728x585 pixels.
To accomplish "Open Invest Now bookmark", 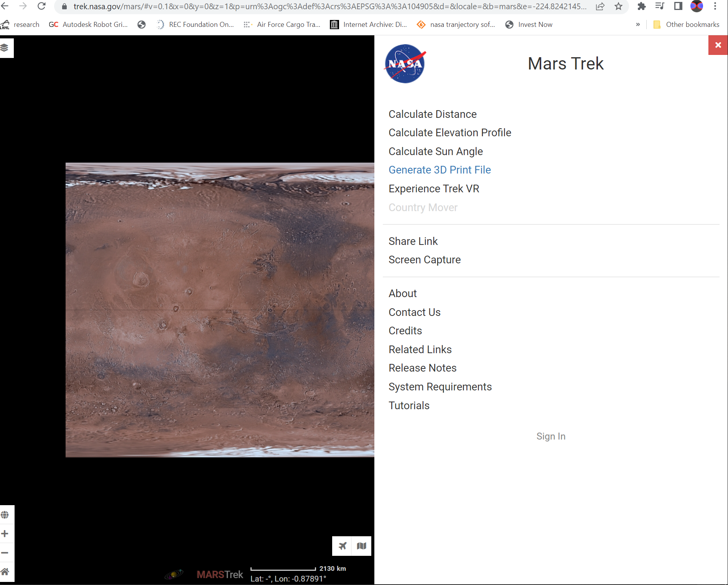I will tap(529, 25).
